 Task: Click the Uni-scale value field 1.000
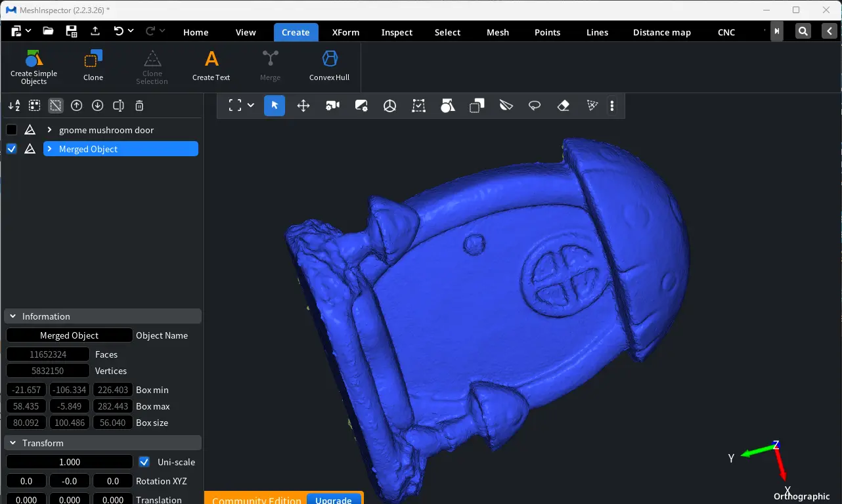pos(70,462)
